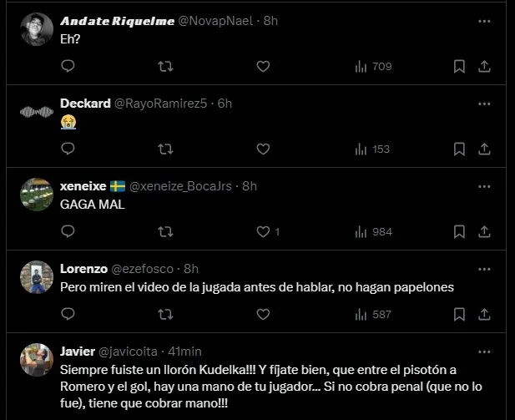Screen dimensions: 515x420
Task: Click xeneixe's profile avatar
Action: [35, 194]
